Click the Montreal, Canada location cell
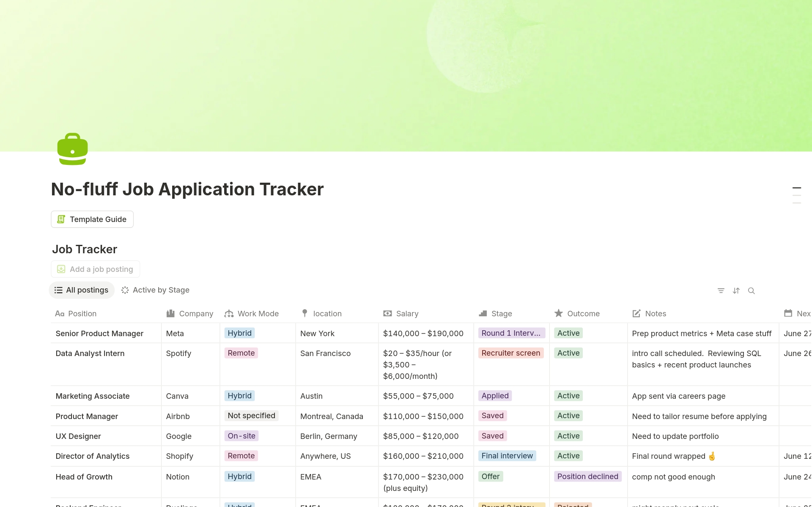 pos(337,416)
